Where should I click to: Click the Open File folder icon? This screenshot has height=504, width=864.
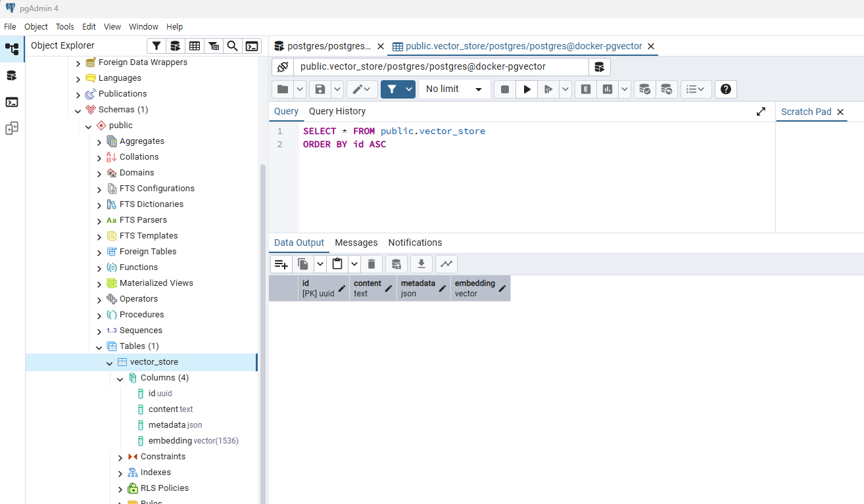pyautogui.click(x=283, y=89)
